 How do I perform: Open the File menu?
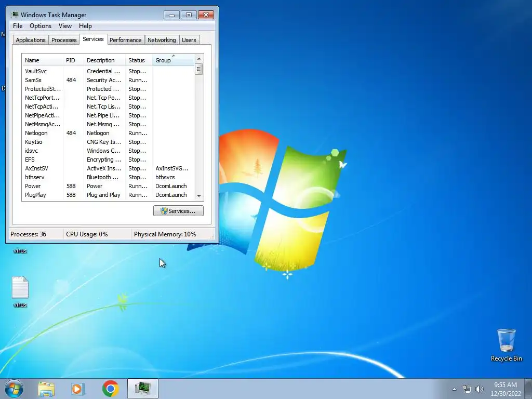18,26
